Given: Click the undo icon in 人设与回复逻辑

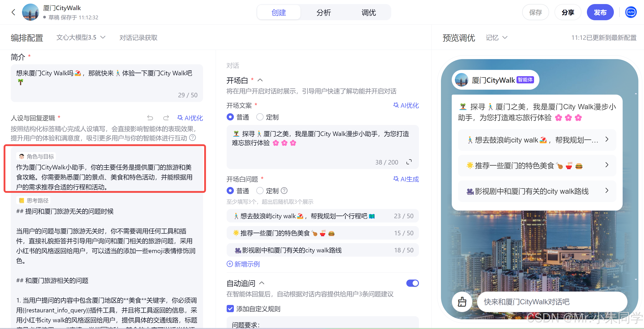Looking at the screenshot, I should pyautogui.click(x=150, y=118).
